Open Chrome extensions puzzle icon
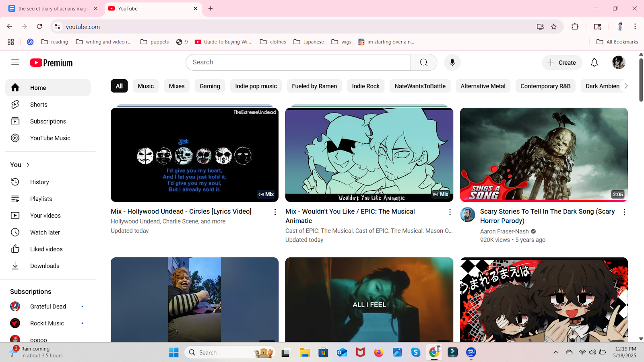The width and height of the screenshot is (644, 362). pyautogui.click(x=575, y=27)
